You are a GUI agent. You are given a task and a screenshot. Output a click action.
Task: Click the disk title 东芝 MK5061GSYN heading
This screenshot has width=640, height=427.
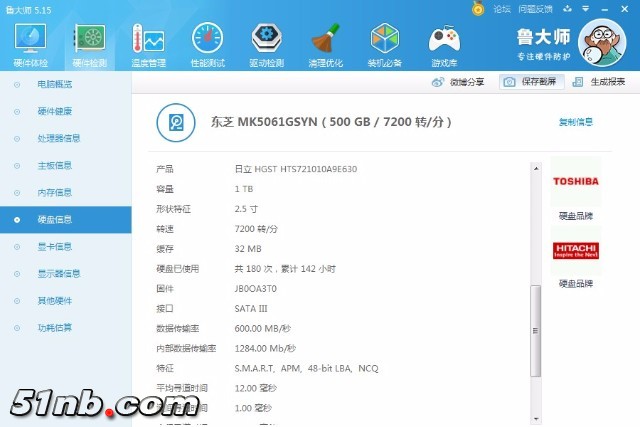point(331,122)
